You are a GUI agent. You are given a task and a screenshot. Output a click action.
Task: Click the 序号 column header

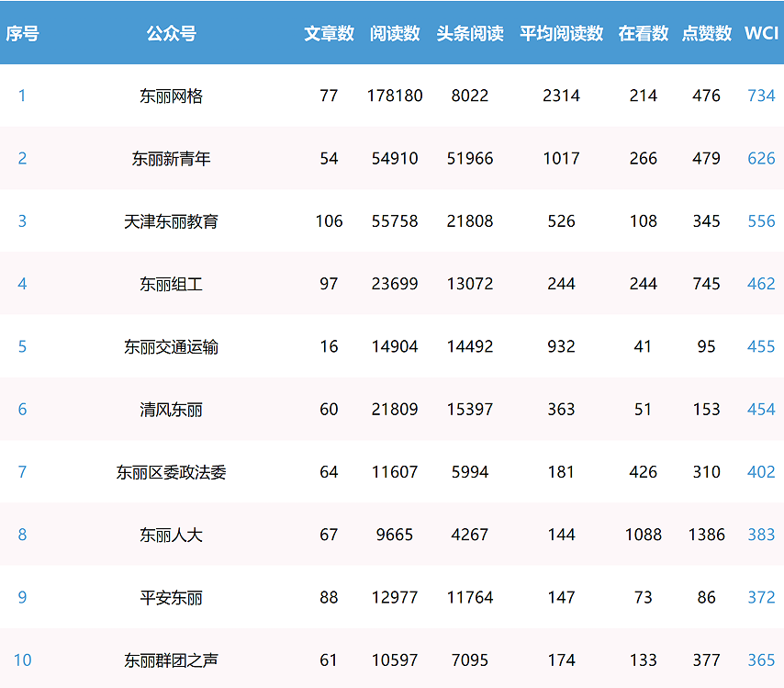(22, 33)
